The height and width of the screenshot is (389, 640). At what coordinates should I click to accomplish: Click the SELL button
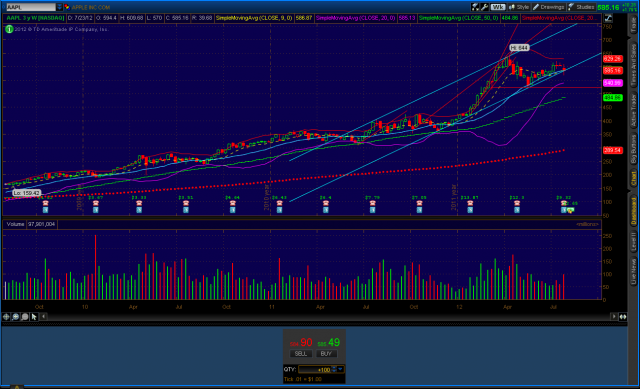(x=301, y=353)
